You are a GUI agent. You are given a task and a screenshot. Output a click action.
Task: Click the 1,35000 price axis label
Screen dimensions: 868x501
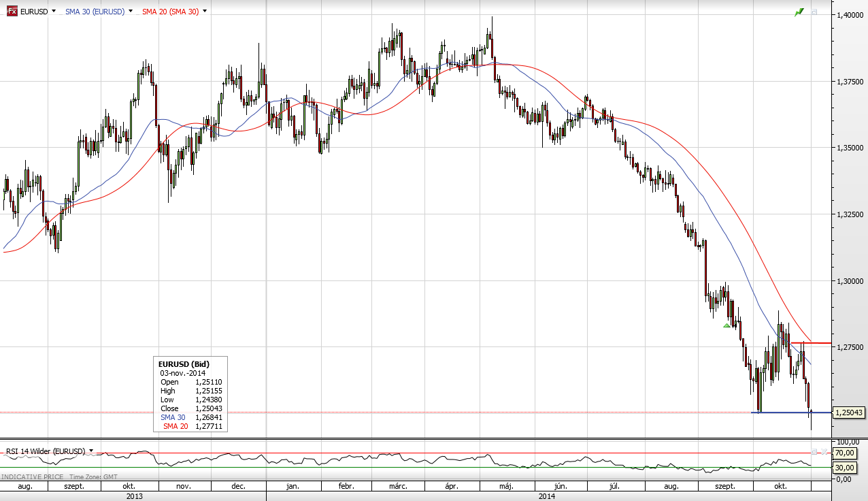coord(850,148)
